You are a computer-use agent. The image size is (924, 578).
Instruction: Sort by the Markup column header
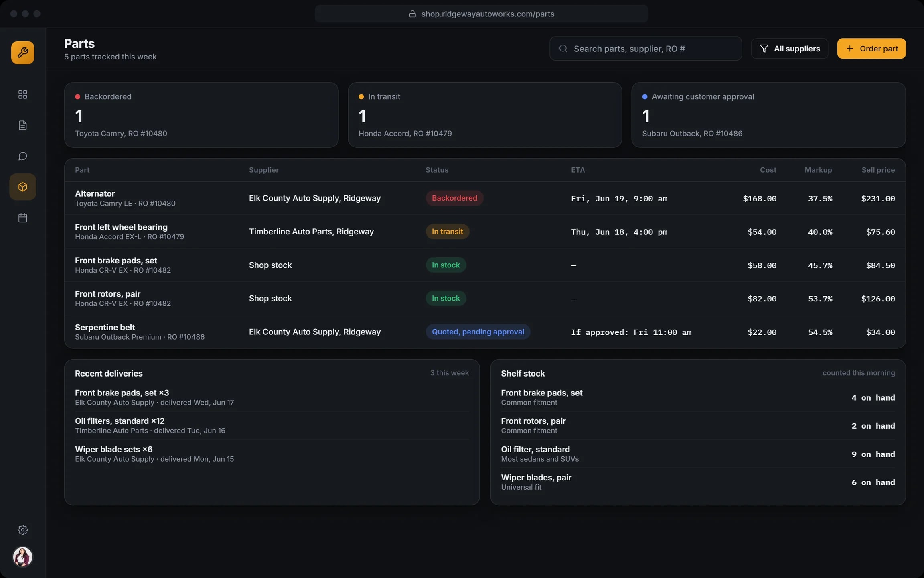coord(818,170)
